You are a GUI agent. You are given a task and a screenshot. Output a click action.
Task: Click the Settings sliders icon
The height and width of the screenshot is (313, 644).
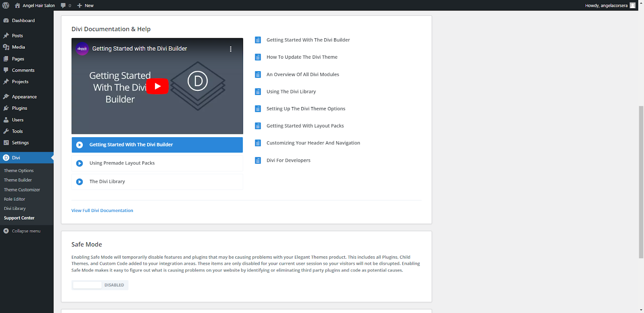click(x=6, y=143)
